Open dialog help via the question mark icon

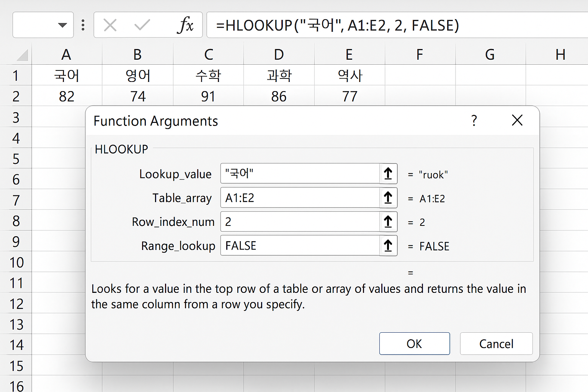click(474, 121)
